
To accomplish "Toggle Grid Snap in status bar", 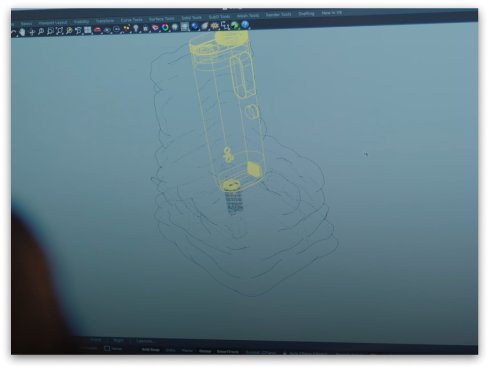I will [x=151, y=350].
